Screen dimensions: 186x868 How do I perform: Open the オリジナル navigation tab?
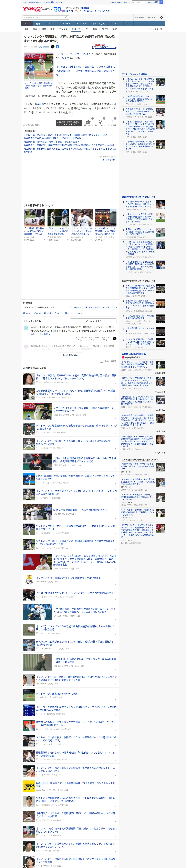click(x=81, y=24)
